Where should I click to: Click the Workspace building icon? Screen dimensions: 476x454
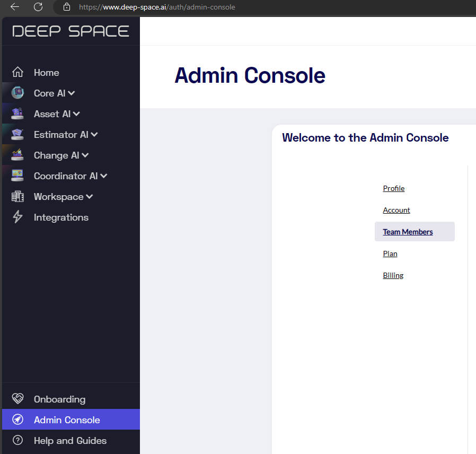click(17, 196)
